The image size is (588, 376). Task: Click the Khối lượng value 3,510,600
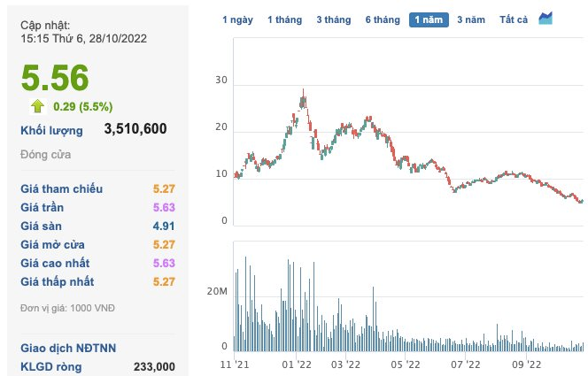[135, 130]
